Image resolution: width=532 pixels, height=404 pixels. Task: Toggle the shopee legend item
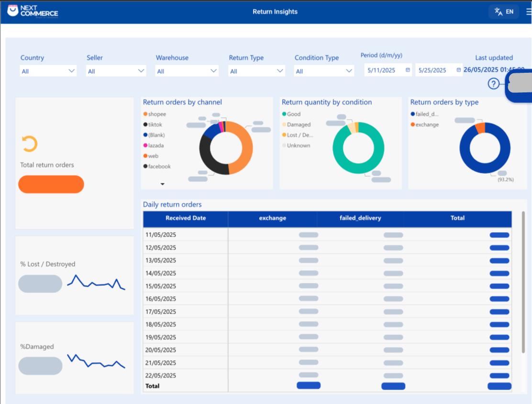156,114
